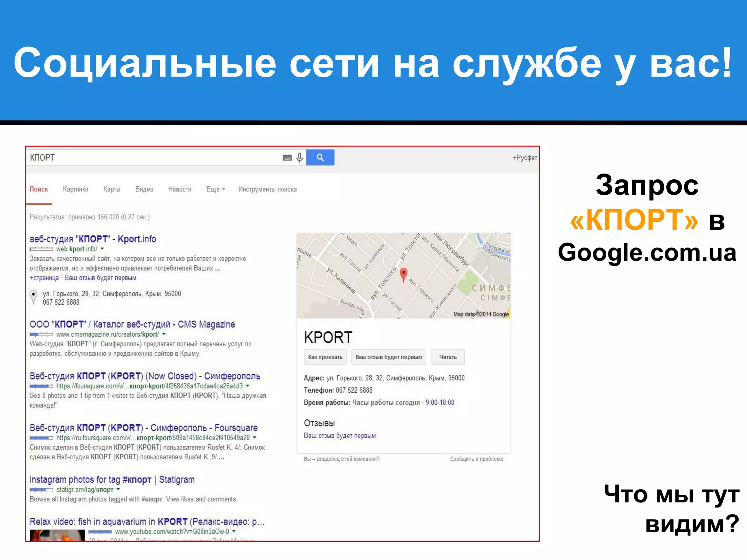This screenshot has width=747, height=560.
Task: Click the +страница link
Action: (x=44, y=278)
